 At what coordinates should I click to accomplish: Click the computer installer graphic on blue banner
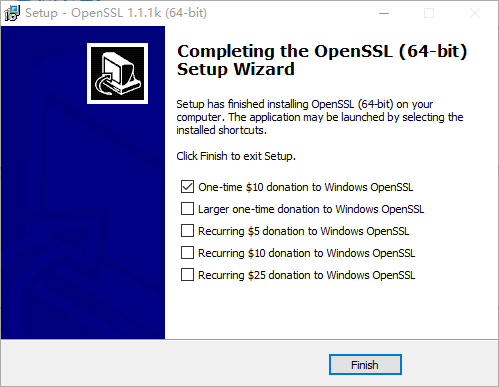click(117, 73)
